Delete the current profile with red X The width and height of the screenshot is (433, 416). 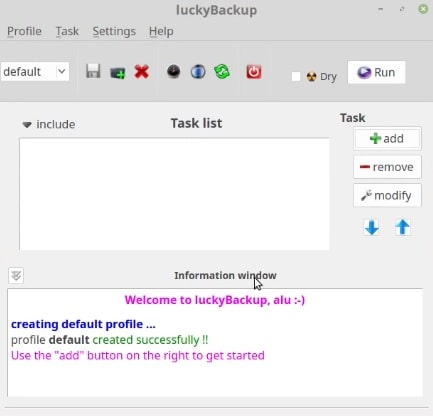(142, 72)
